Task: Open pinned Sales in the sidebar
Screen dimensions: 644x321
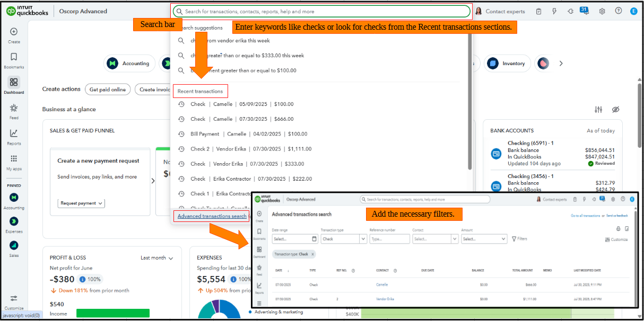Action: coord(14,248)
